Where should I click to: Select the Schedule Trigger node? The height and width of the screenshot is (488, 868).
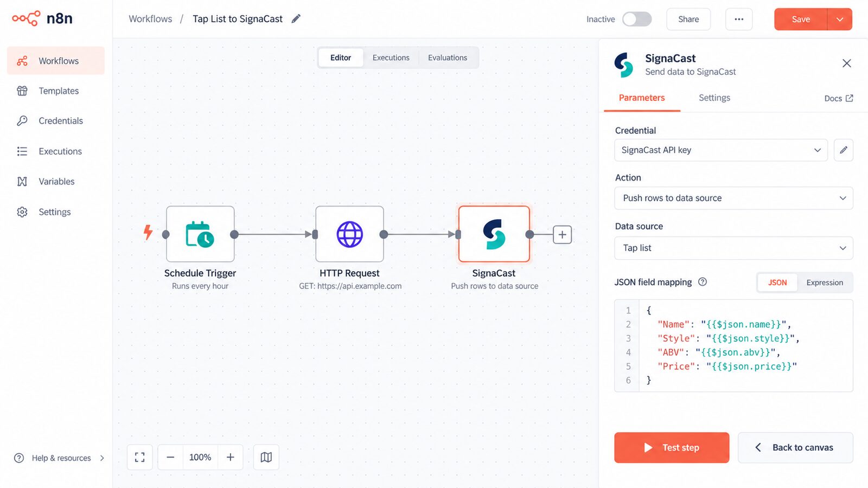(200, 234)
